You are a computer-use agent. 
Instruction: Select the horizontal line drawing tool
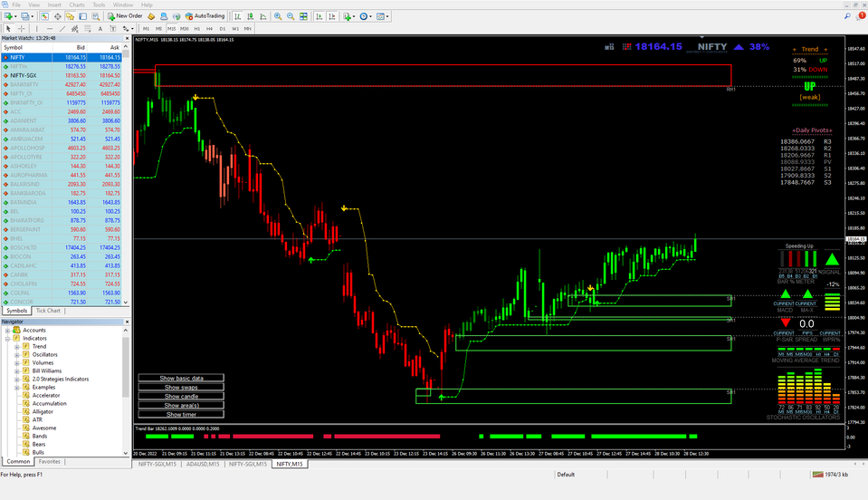point(50,28)
